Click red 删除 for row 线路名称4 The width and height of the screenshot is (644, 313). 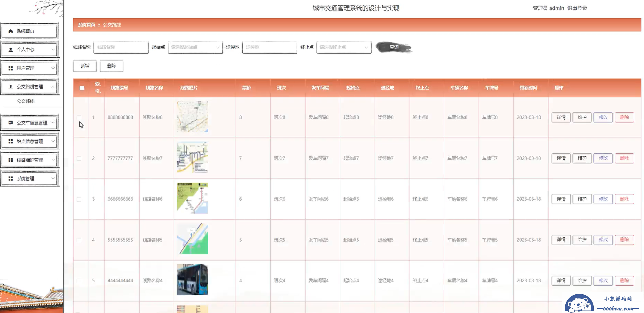[x=624, y=281]
